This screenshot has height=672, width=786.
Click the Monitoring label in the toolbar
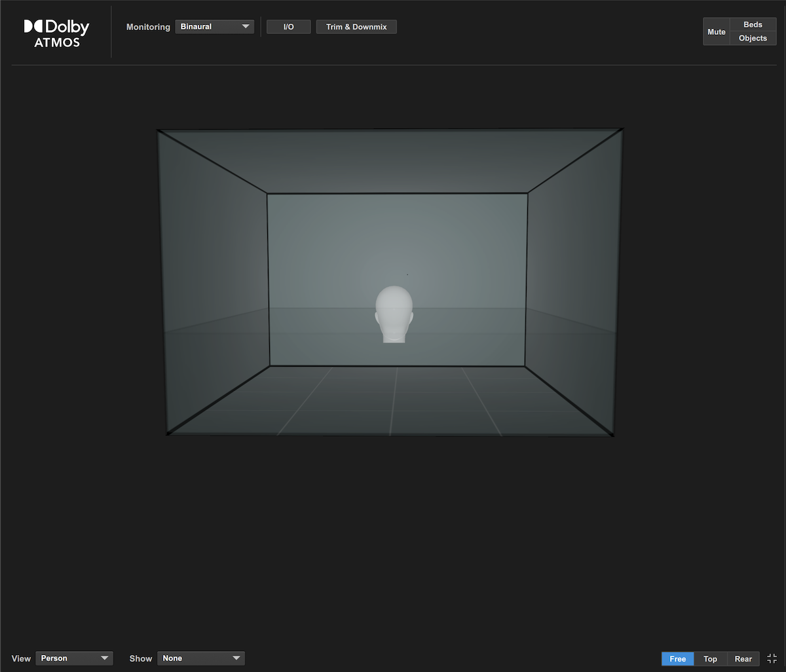pyautogui.click(x=147, y=27)
